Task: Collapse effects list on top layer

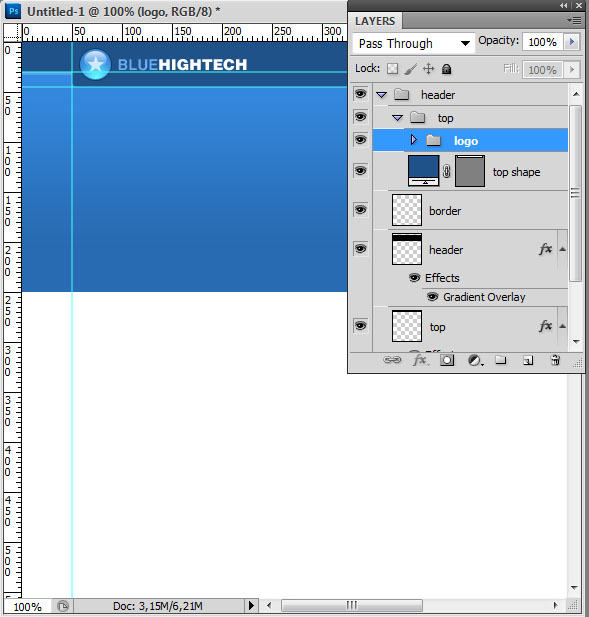Action: 563,326
